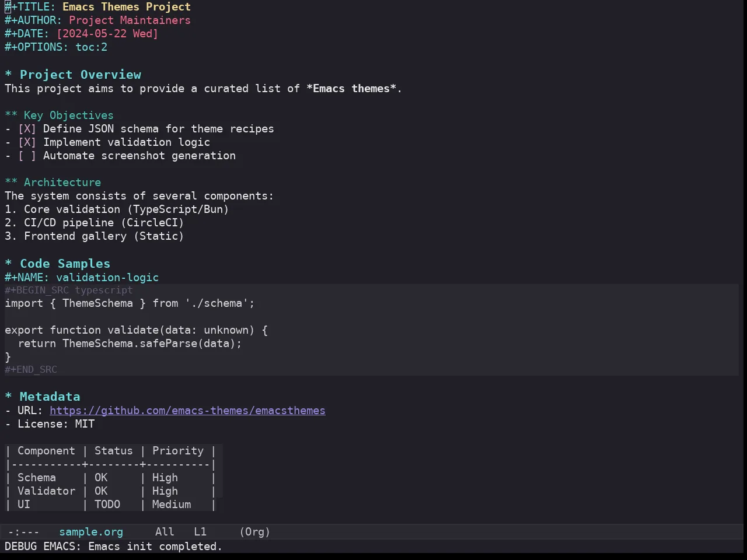Viewport: 747px width, 560px height.
Task: Fold the Architecture subheading stars
Action: click(11, 183)
